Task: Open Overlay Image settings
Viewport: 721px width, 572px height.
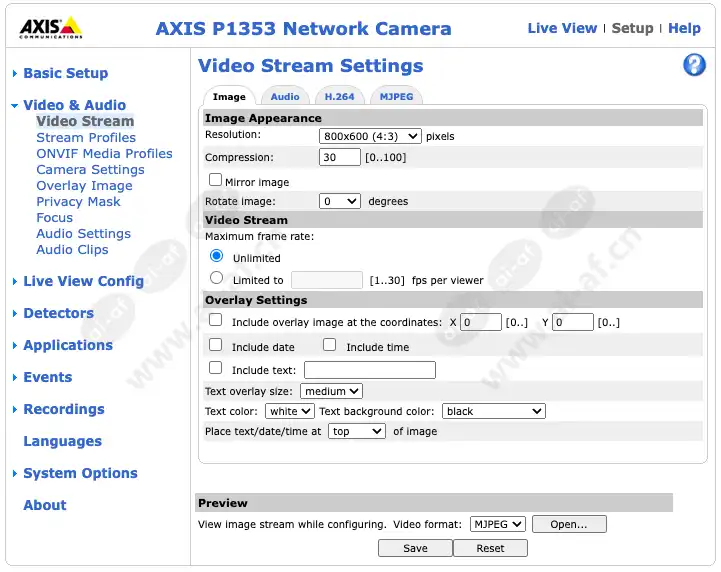Action: coord(84,186)
